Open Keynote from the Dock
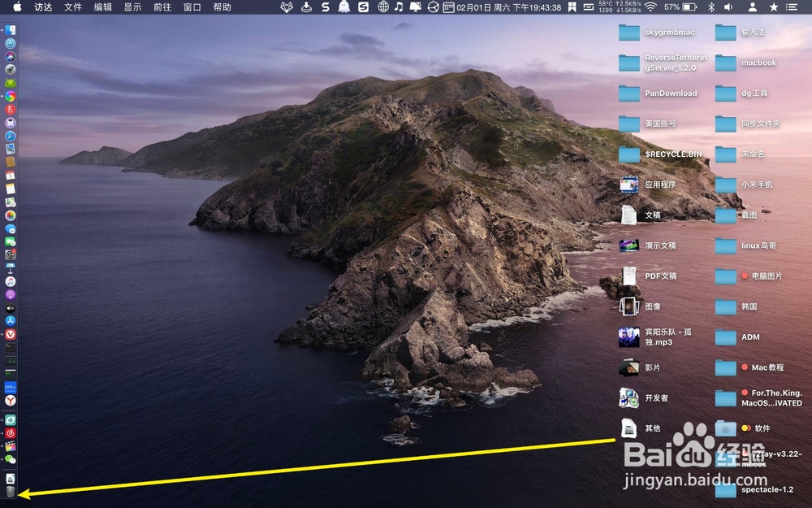Viewport: 812px width, 508px height. (x=11, y=268)
